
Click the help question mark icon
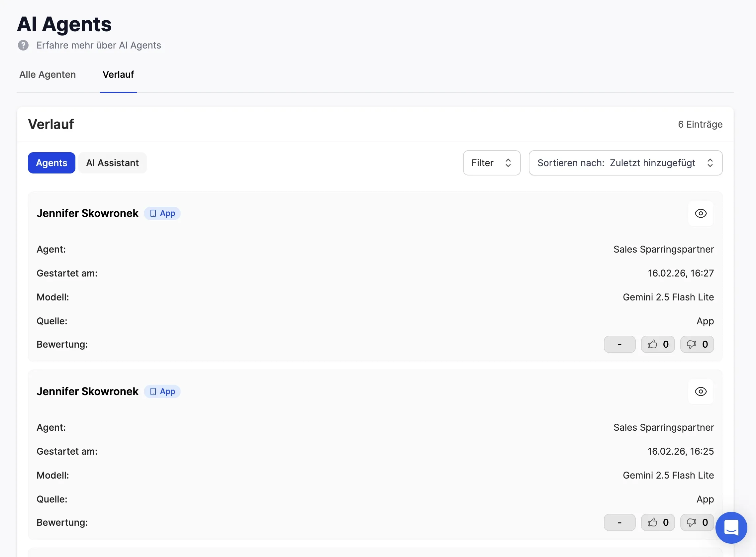click(x=23, y=45)
